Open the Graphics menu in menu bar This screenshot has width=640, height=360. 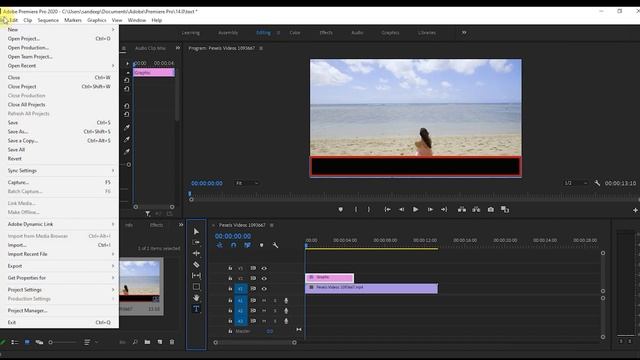click(97, 20)
